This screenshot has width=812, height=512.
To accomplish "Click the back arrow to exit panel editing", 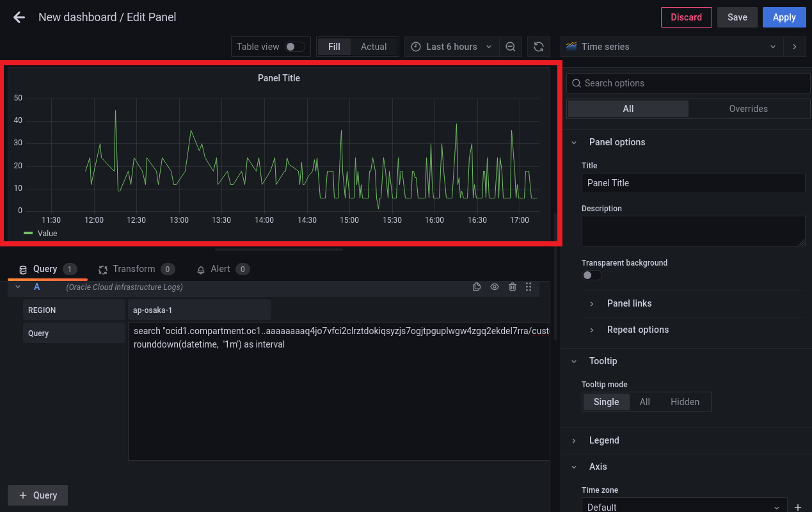I will coord(19,17).
